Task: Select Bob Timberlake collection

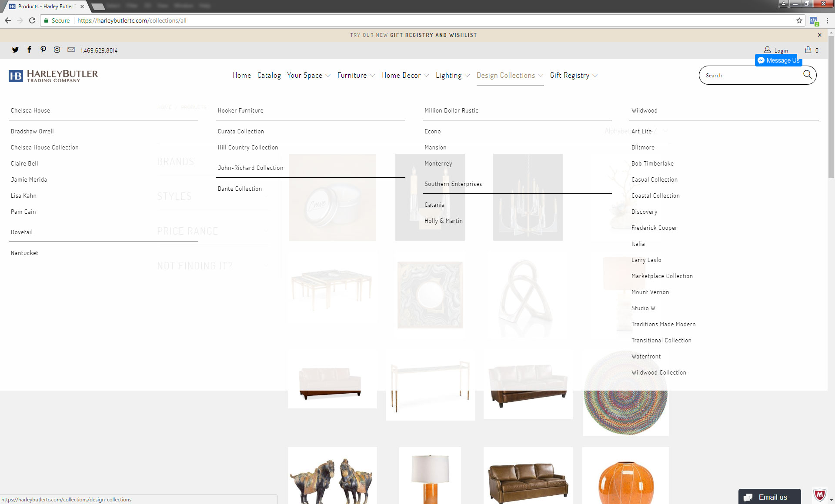Action: tap(652, 163)
